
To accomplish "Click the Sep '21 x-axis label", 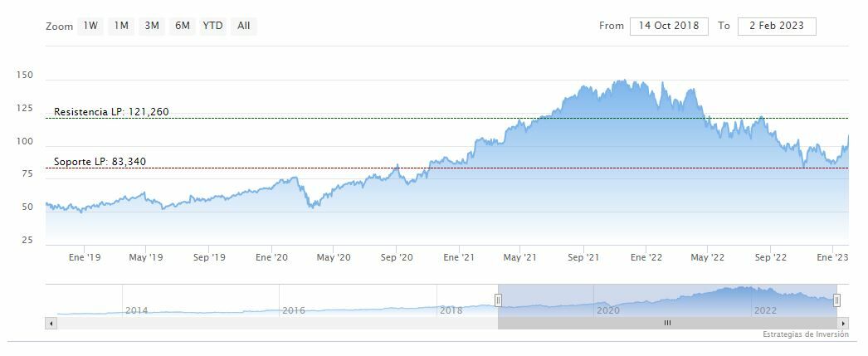I will tap(583, 258).
